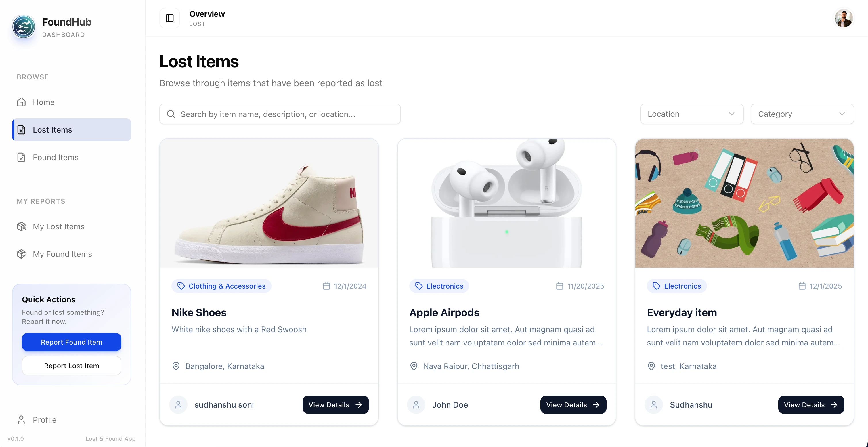Open My Found Items in sidebar
This screenshot has height=447, width=868.
tap(62, 254)
